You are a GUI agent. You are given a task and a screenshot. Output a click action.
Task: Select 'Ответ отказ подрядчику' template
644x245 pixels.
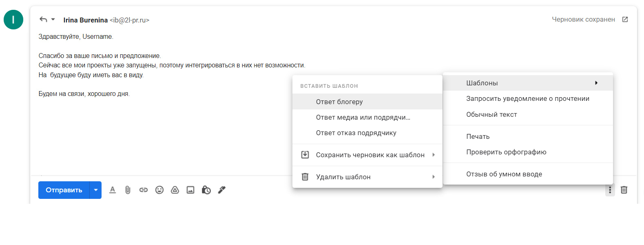(356, 133)
